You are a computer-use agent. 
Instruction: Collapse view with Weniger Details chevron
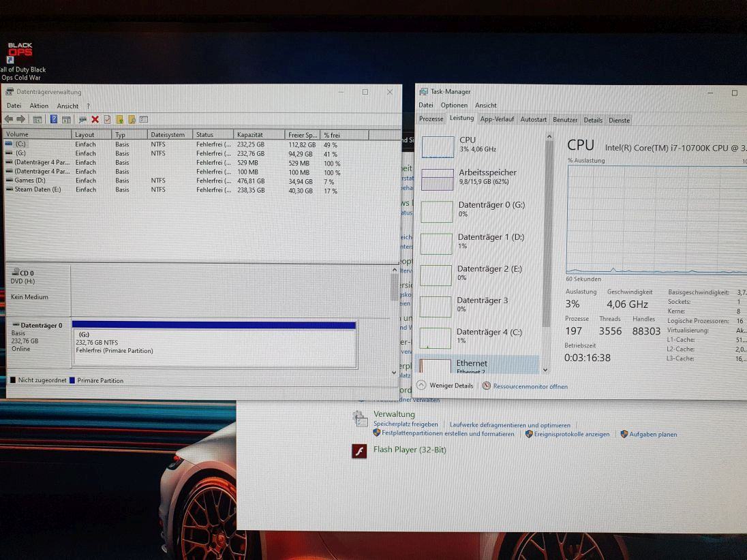tap(421, 385)
